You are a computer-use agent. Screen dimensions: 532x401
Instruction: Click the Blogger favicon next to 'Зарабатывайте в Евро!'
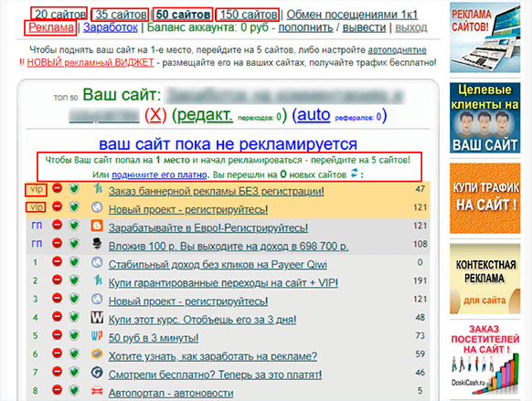97,225
